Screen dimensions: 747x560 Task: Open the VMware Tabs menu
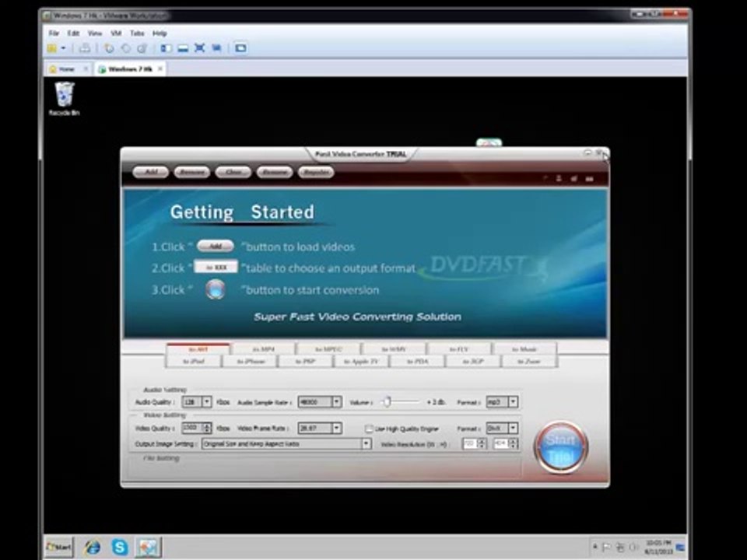click(x=137, y=33)
